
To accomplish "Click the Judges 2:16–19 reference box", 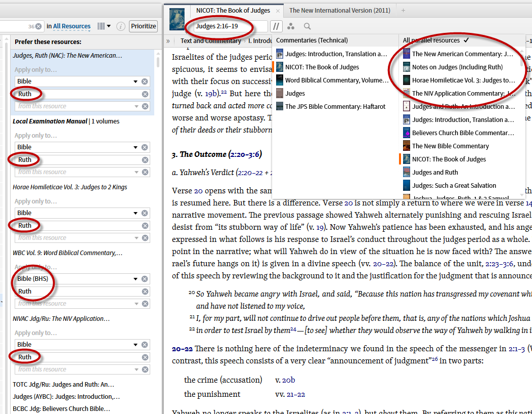I will point(231,26).
